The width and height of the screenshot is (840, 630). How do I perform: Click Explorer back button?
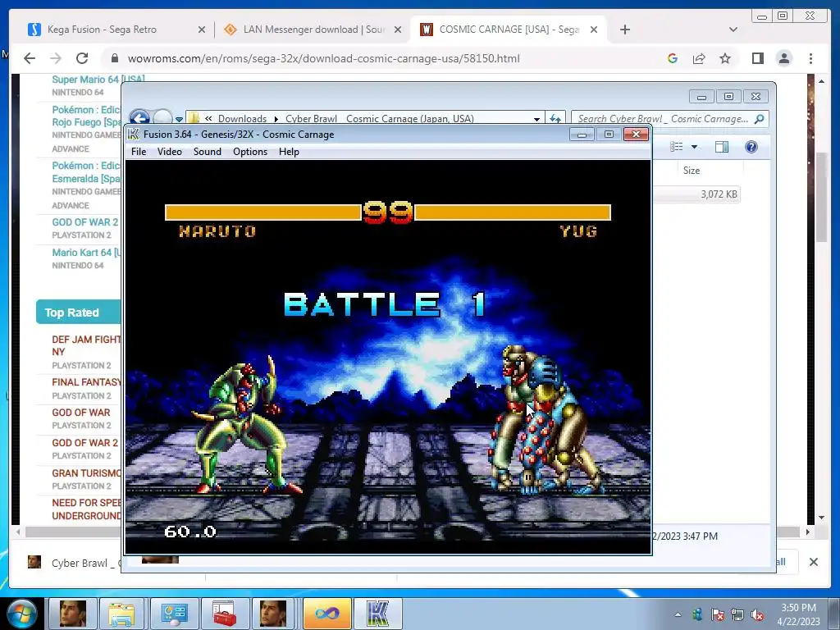[x=139, y=117]
